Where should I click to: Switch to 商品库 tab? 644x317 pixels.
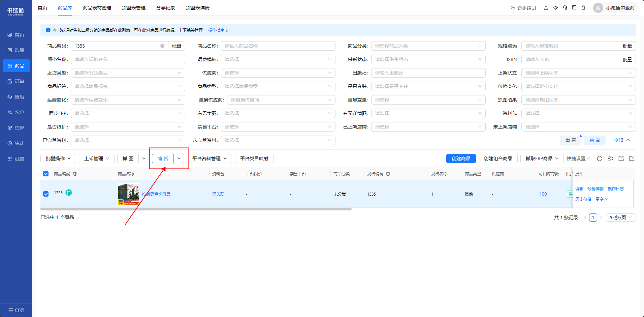pos(65,8)
